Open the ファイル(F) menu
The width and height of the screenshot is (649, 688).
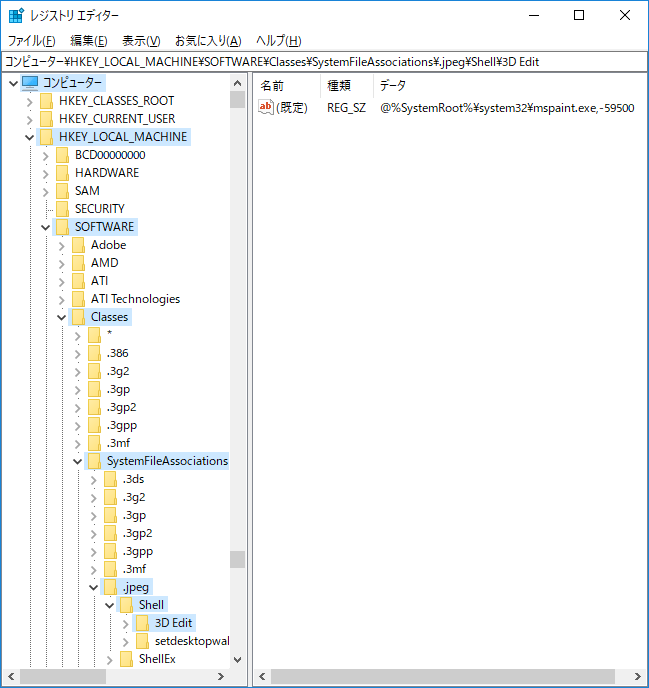tap(32, 41)
